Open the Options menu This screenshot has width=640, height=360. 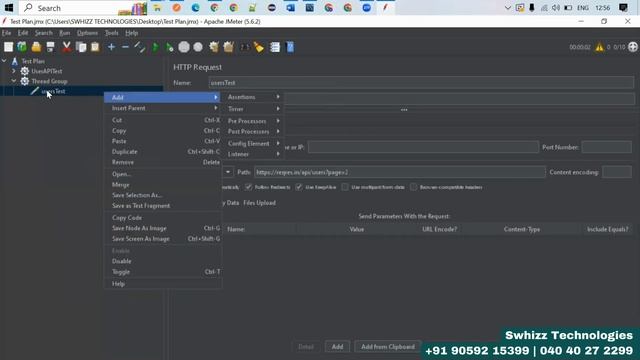tap(87, 33)
